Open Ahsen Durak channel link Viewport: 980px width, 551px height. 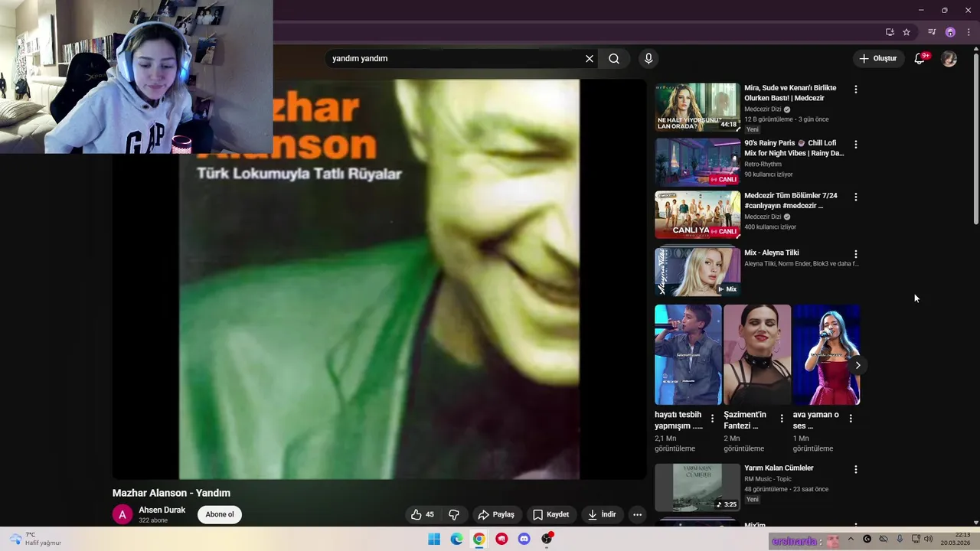pos(162,510)
